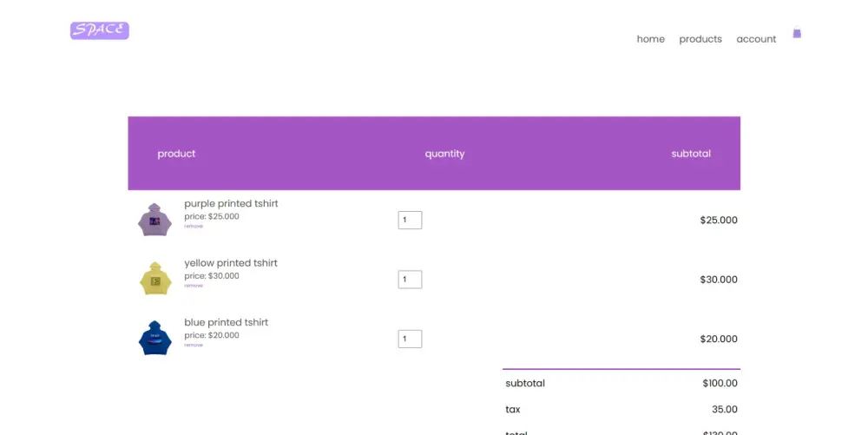Click the quantity column header
Viewport: 868px width, 435px height.
click(444, 154)
